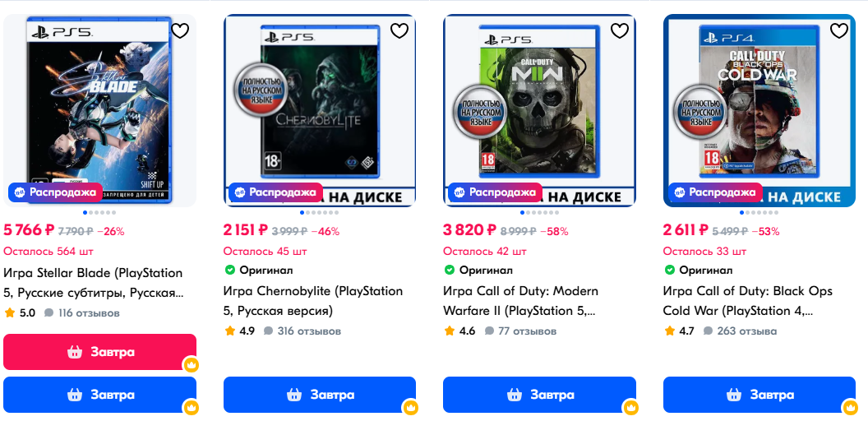Viewport: 868px width, 421px height.
Task: Open Игра Chernobylite product title link
Action: (313, 301)
